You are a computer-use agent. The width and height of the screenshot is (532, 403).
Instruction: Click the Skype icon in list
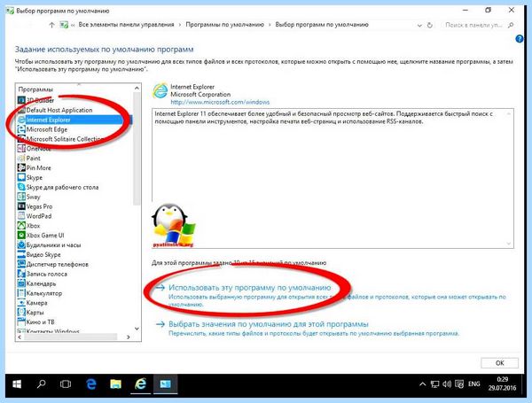21,177
